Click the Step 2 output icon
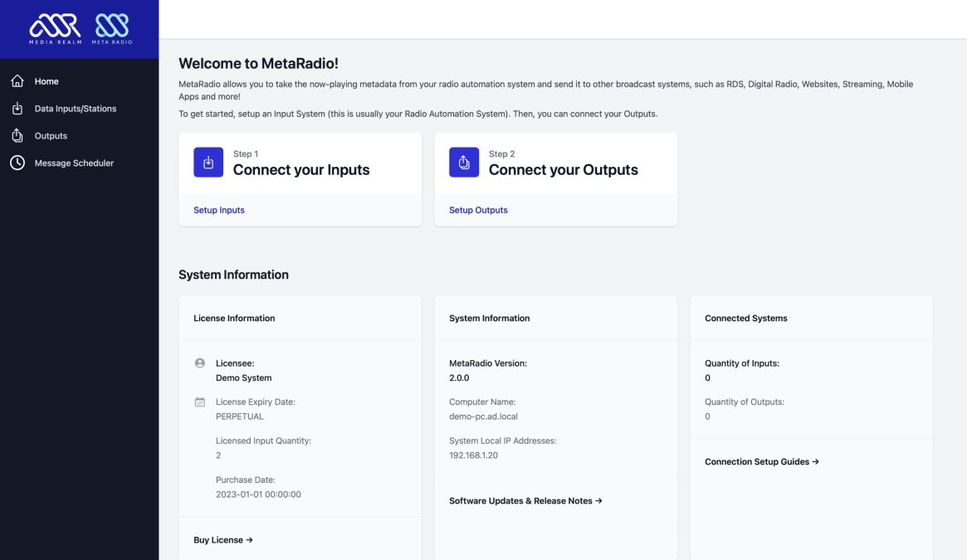Viewport: 967px width, 560px height. pyautogui.click(x=463, y=162)
